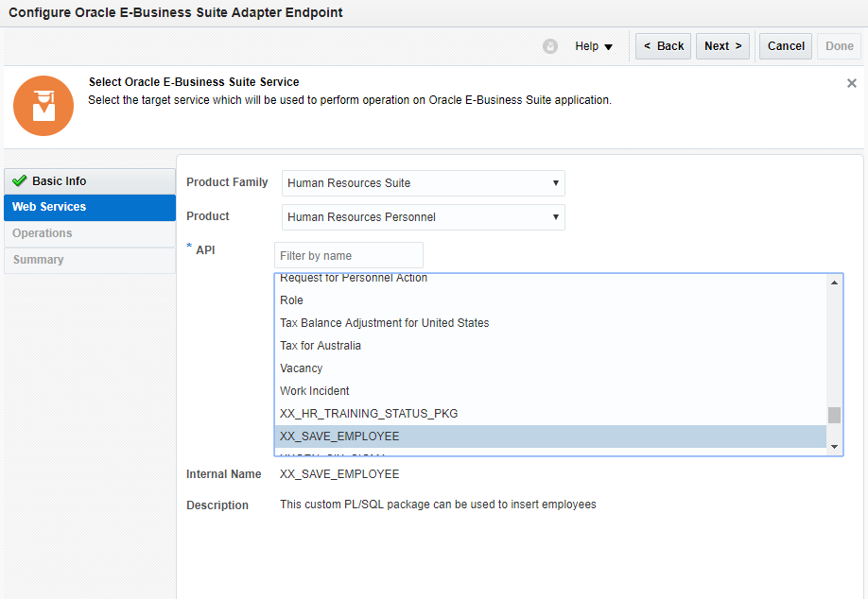Select XX_HR_TRAINING_STATUS_PKG in the API list
The width and height of the screenshot is (868, 599).
point(369,414)
